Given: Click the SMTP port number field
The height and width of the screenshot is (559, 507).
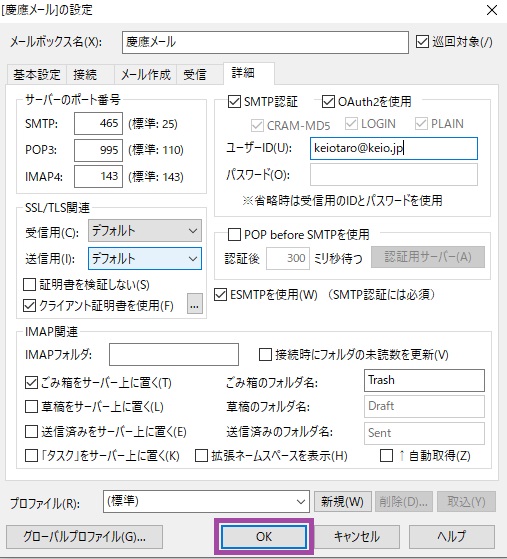Looking at the screenshot, I should pyautogui.click(x=98, y=123).
